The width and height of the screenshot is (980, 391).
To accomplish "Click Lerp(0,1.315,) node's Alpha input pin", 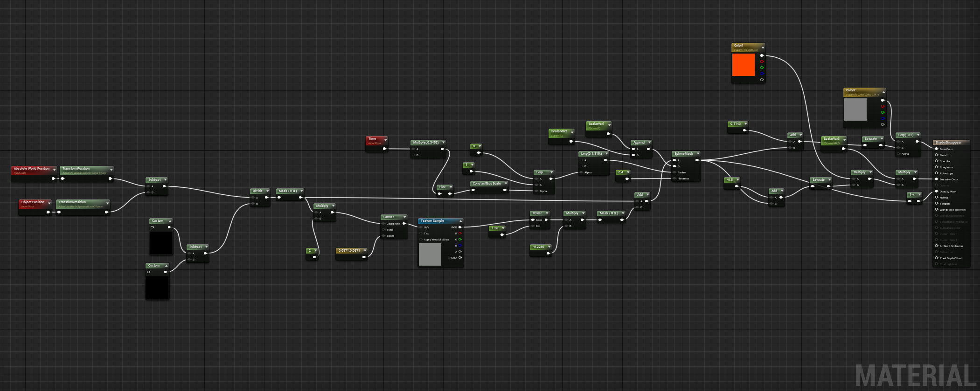I will coord(581,172).
